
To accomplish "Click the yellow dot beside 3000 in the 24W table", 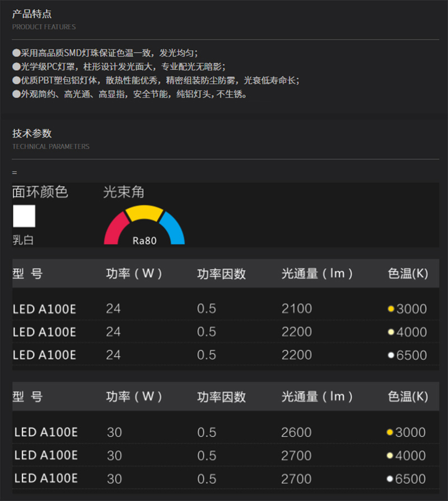I will (x=390, y=308).
